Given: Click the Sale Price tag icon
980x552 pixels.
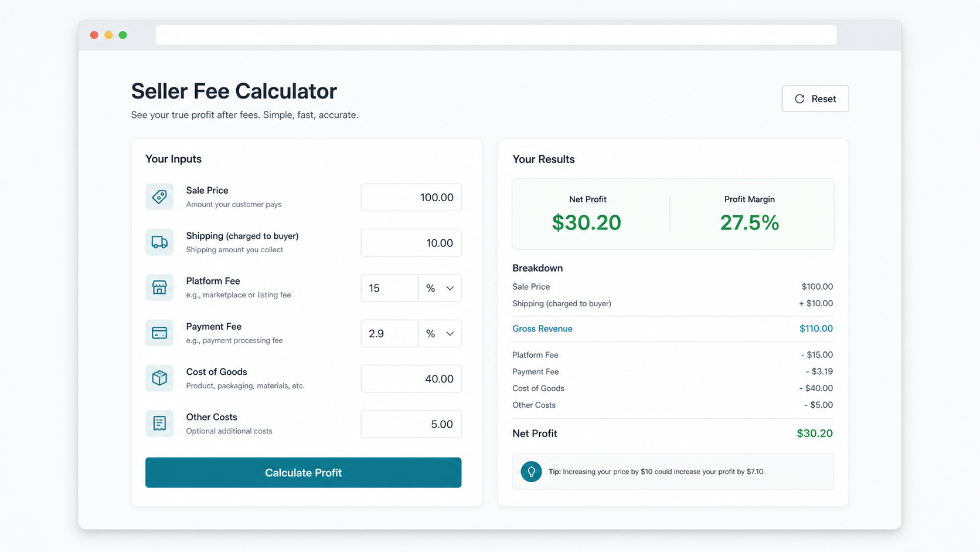Looking at the screenshot, I should point(159,197).
